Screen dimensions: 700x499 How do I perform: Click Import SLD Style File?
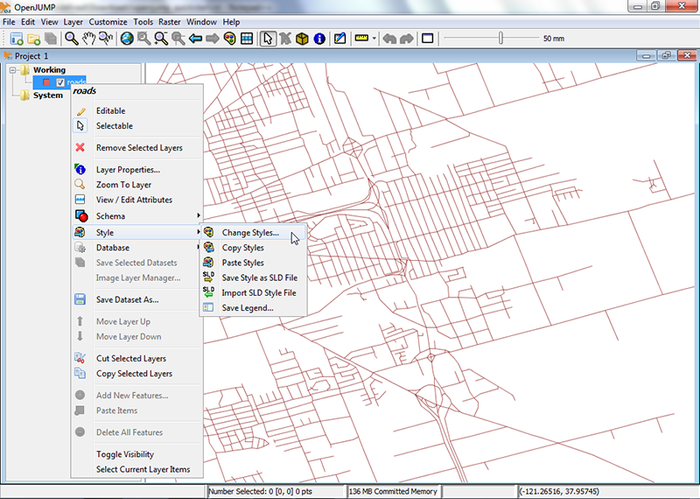(253, 293)
